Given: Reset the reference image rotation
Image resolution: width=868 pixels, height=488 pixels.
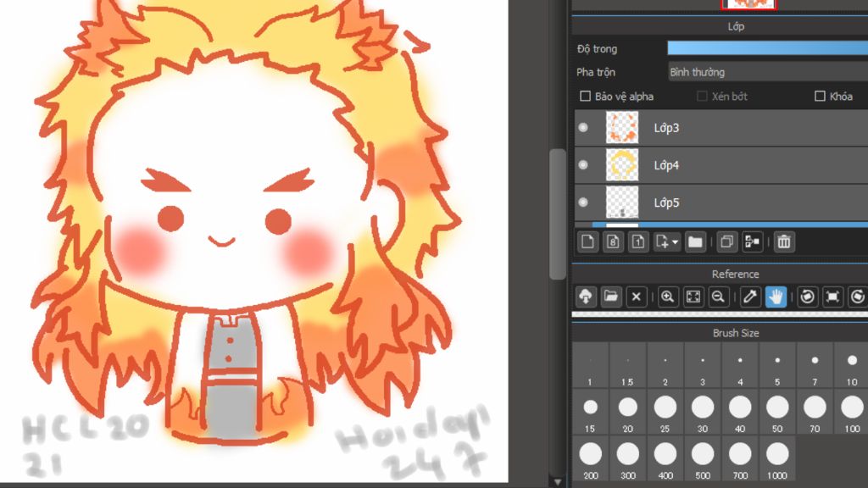Looking at the screenshot, I should tap(832, 297).
